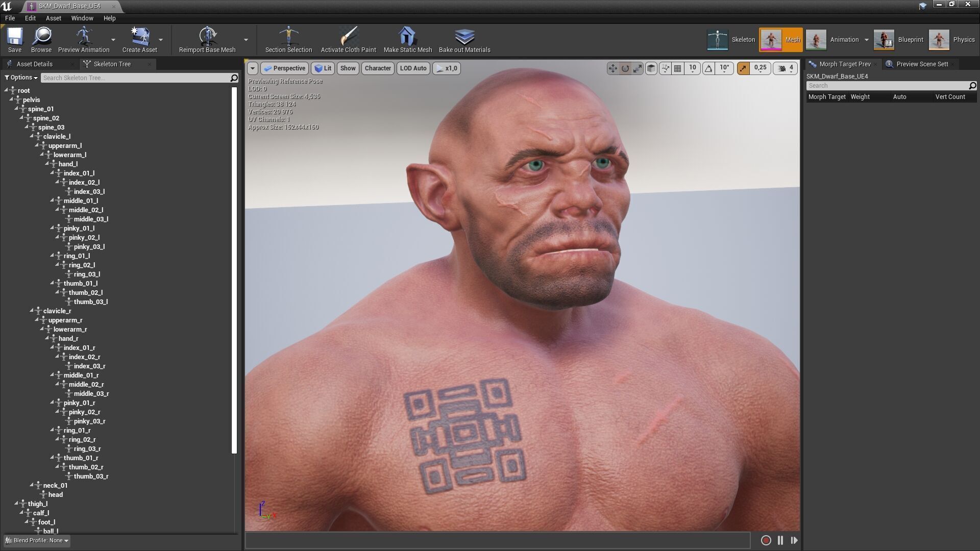
Task: Open the Asset menu
Action: point(53,18)
